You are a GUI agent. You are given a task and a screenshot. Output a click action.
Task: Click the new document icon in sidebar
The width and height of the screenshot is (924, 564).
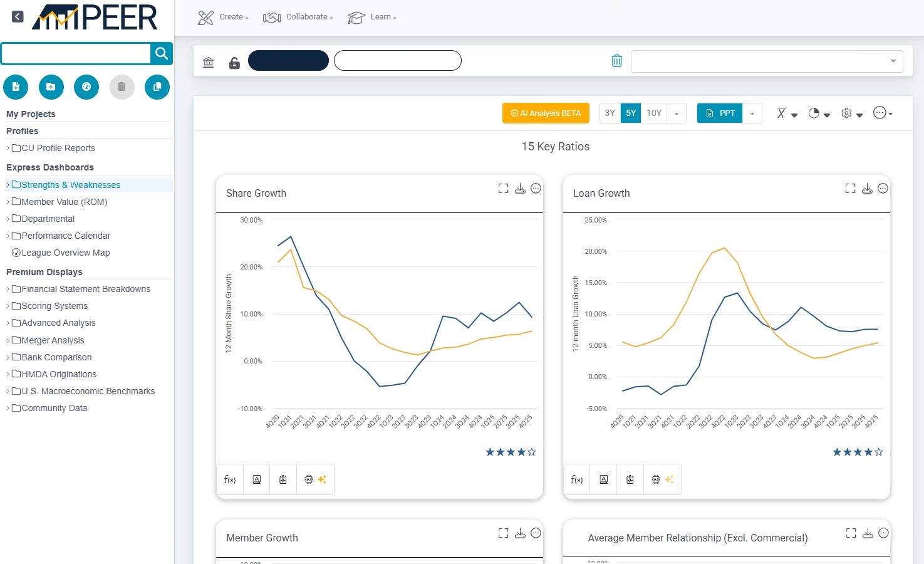(16, 87)
